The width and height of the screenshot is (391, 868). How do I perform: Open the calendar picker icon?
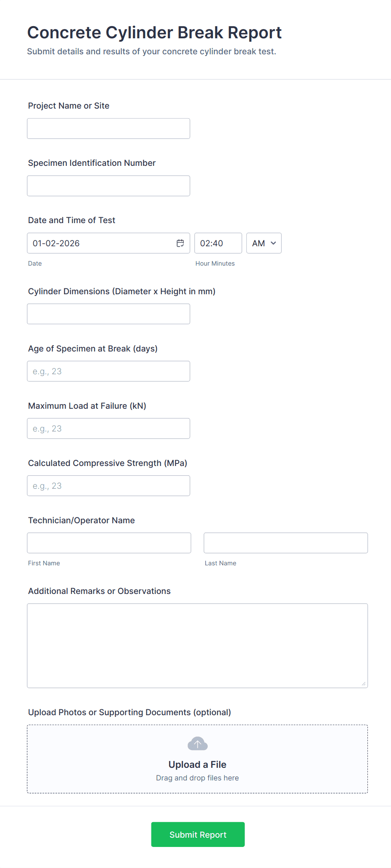180,243
